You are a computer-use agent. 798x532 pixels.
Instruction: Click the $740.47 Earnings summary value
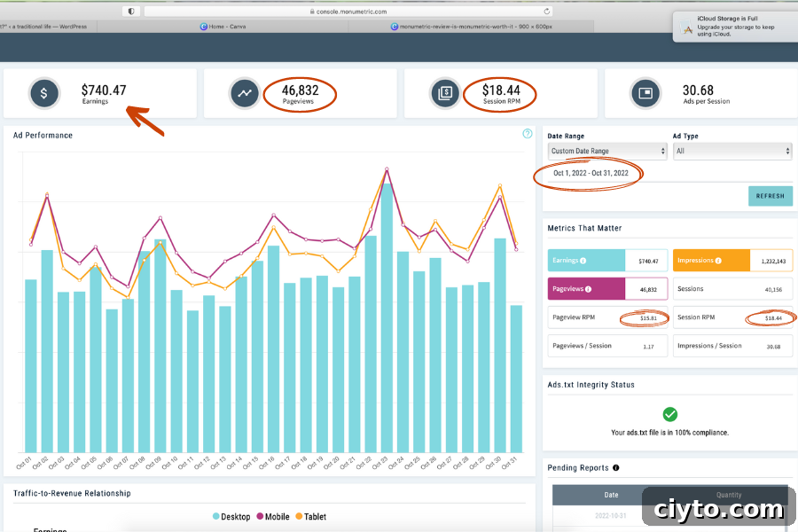(x=104, y=90)
